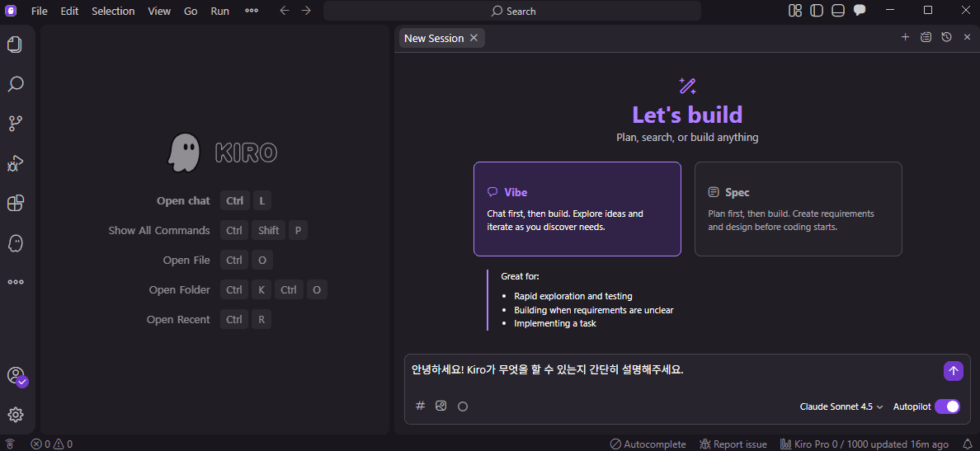
Task: Open chat session history clock icon
Action: pyautogui.click(x=946, y=37)
